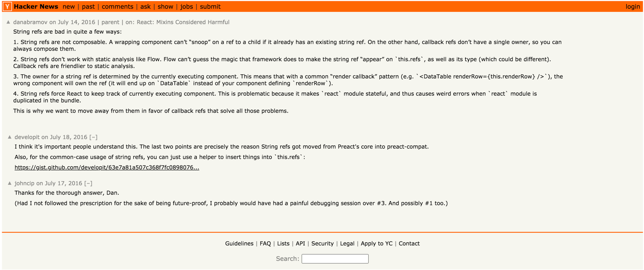Viewport: 644px width, 270px height.
Task: Go to parent of danabramov's comment
Action: click(110, 22)
